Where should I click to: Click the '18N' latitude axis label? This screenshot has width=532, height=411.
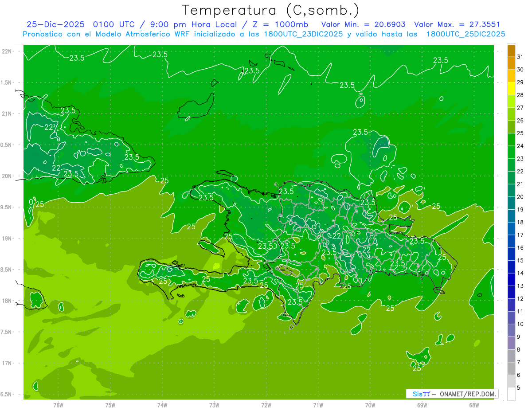click(x=7, y=301)
